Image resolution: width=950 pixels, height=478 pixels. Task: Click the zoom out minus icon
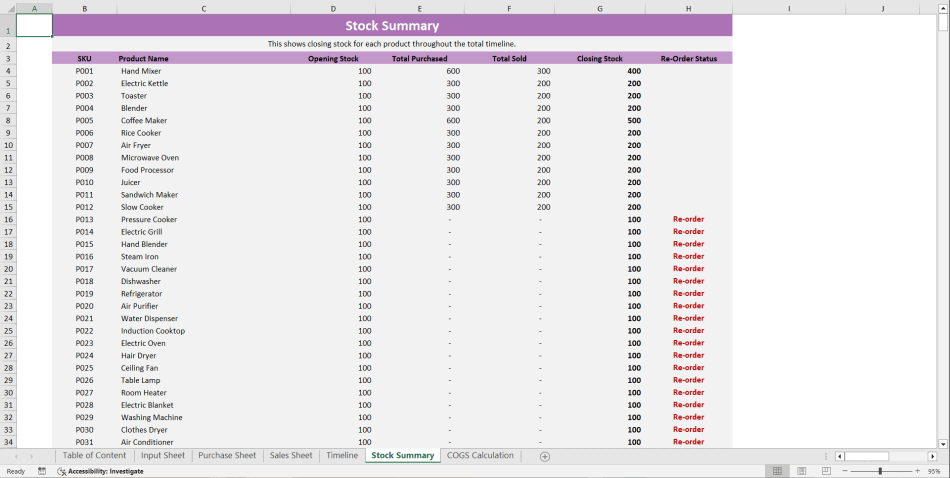click(844, 471)
